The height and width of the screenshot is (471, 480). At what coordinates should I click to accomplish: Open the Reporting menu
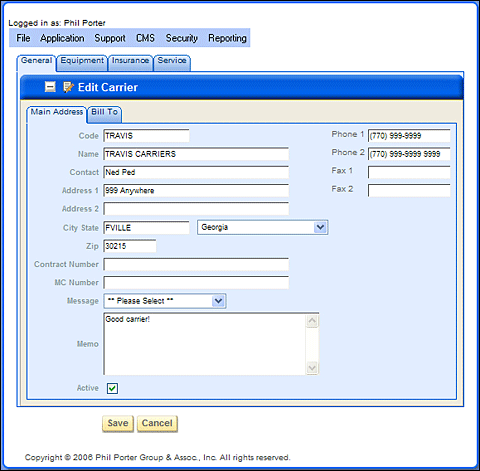coord(227,38)
